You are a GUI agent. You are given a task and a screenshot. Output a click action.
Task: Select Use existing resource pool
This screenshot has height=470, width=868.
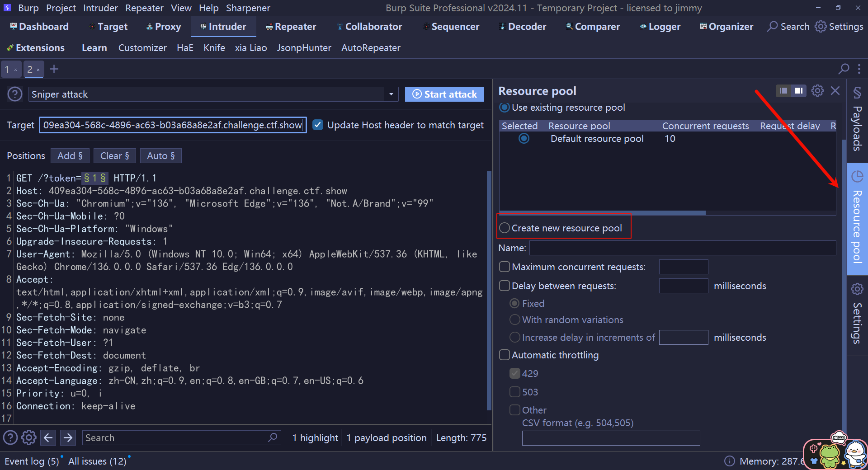(x=504, y=108)
